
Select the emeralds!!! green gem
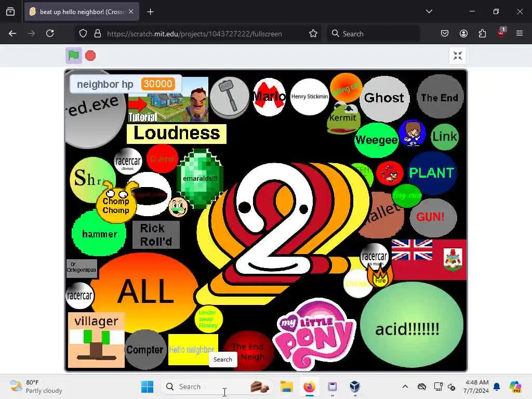[200, 179]
